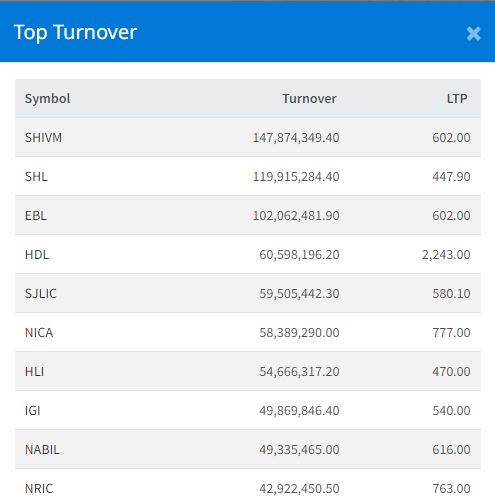
Task: Click EBL's LTP value 602.00
Action: 451,216
